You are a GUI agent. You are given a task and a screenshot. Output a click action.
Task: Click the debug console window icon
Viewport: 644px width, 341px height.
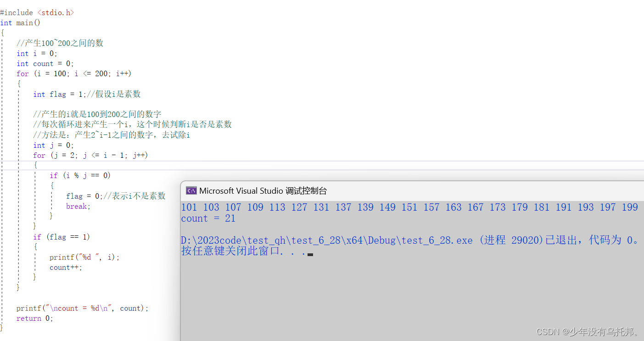click(191, 191)
